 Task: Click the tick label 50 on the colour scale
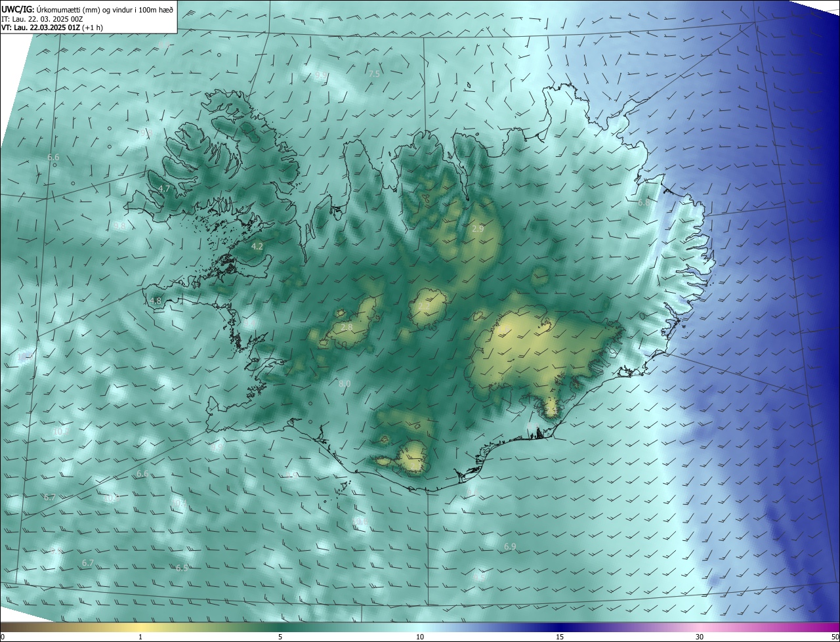pyautogui.click(x=834, y=637)
